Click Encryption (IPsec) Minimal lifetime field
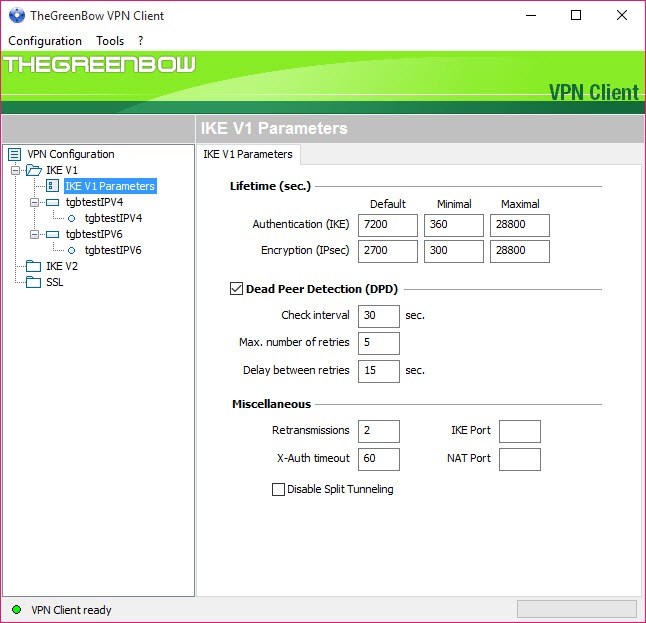Image resolution: width=646 pixels, height=623 pixels. [x=454, y=251]
